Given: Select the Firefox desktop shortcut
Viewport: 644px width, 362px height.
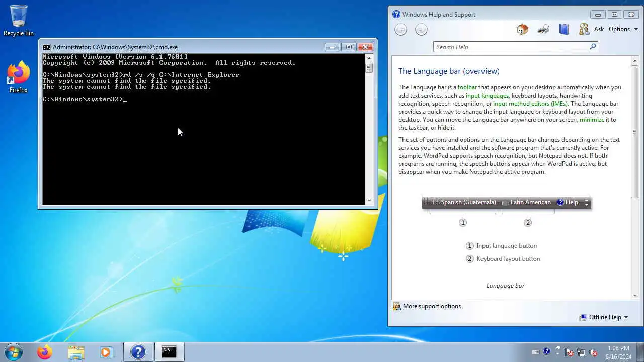Looking at the screenshot, I should [x=19, y=77].
